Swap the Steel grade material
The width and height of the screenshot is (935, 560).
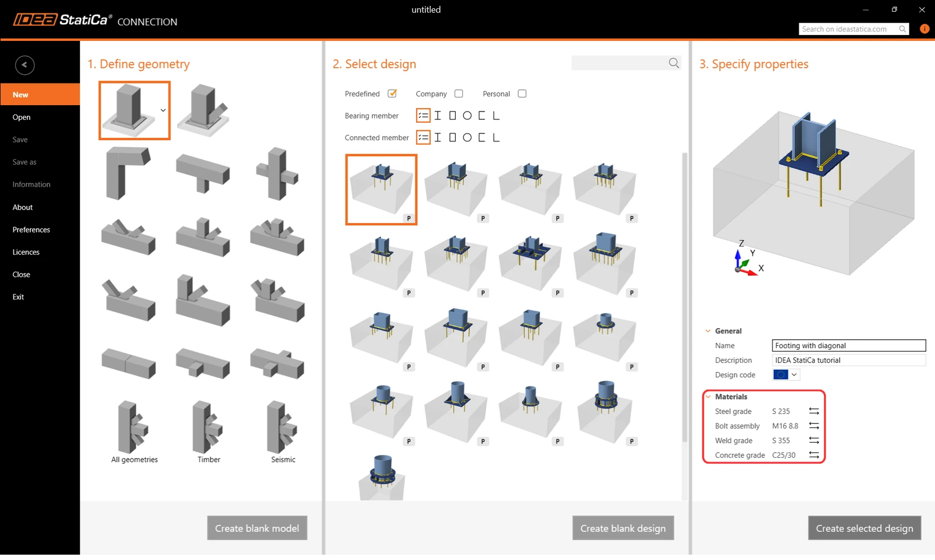(814, 411)
